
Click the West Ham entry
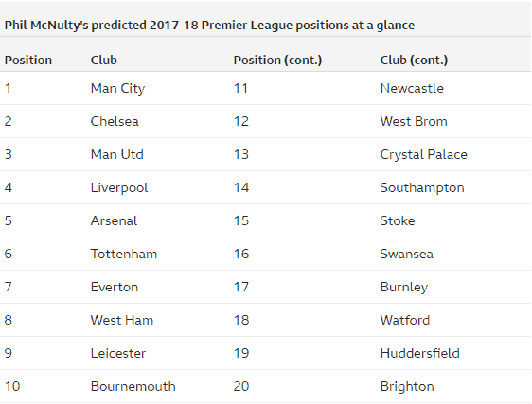122,320
